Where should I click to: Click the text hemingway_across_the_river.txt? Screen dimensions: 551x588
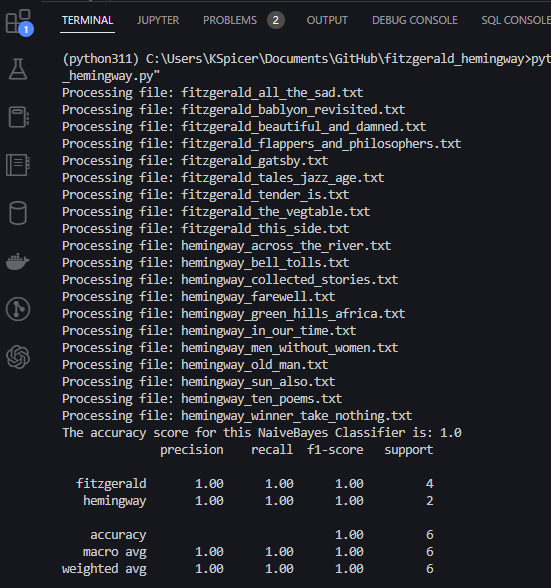[286, 246]
